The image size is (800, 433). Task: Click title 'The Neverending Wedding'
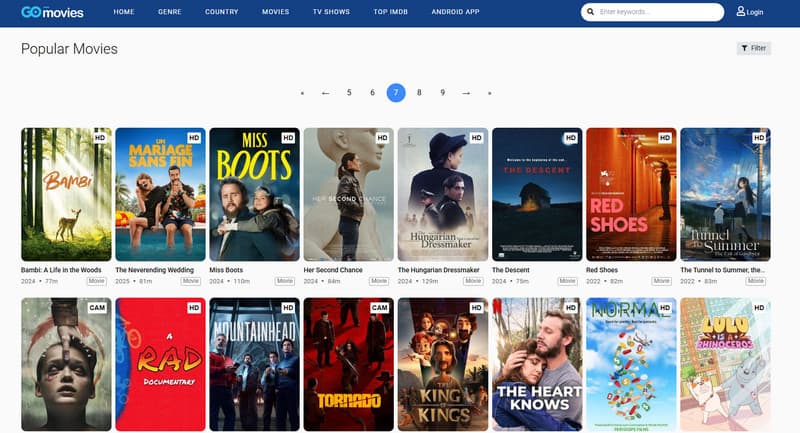pyautogui.click(x=155, y=270)
